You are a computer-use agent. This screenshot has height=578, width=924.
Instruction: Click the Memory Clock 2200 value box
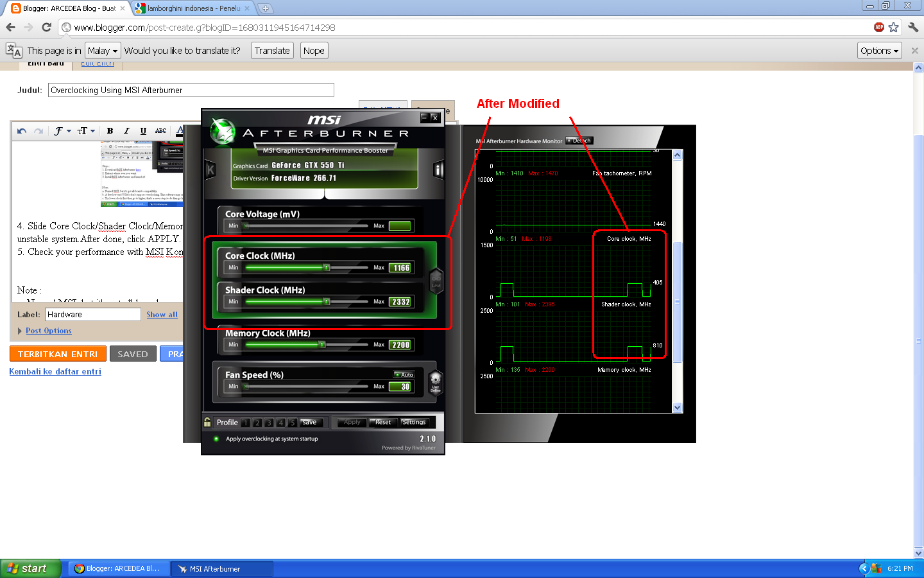(x=401, y=345)
